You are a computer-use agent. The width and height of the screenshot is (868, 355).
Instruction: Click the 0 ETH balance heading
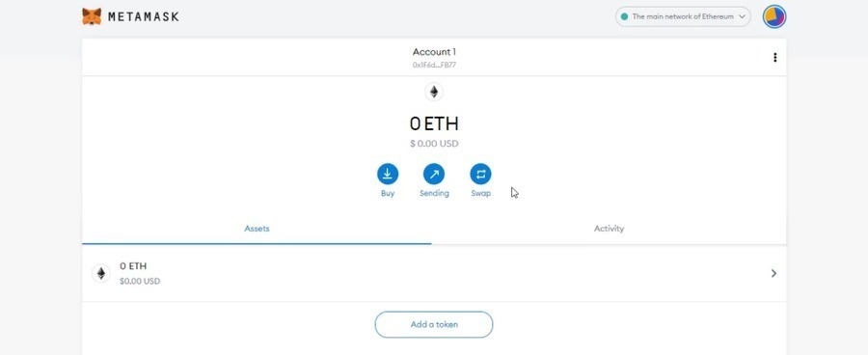(434, 123)
